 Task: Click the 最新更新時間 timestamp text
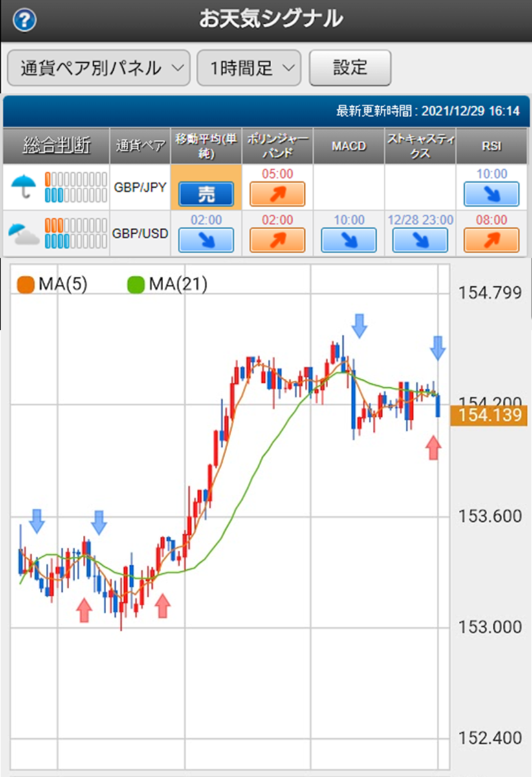(x=428, y=111)
